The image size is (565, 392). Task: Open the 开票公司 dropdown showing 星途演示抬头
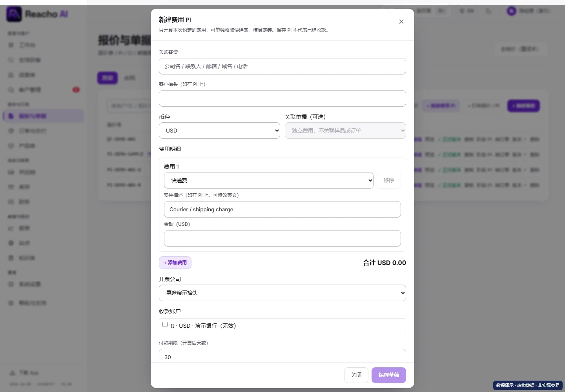pos(282,293)
